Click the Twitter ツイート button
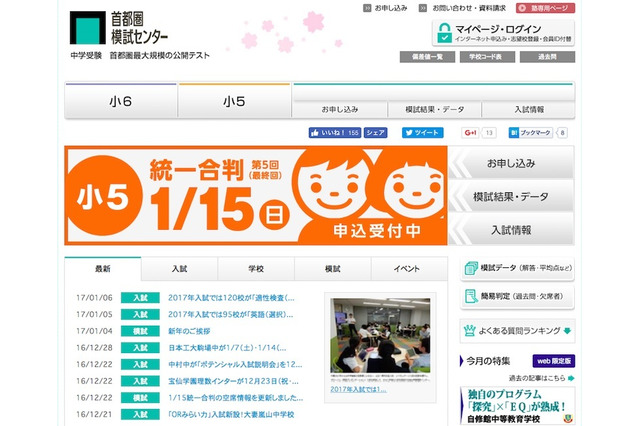This screenshot has width=640, height=426. pyautogui.click(x=422, y=133)
